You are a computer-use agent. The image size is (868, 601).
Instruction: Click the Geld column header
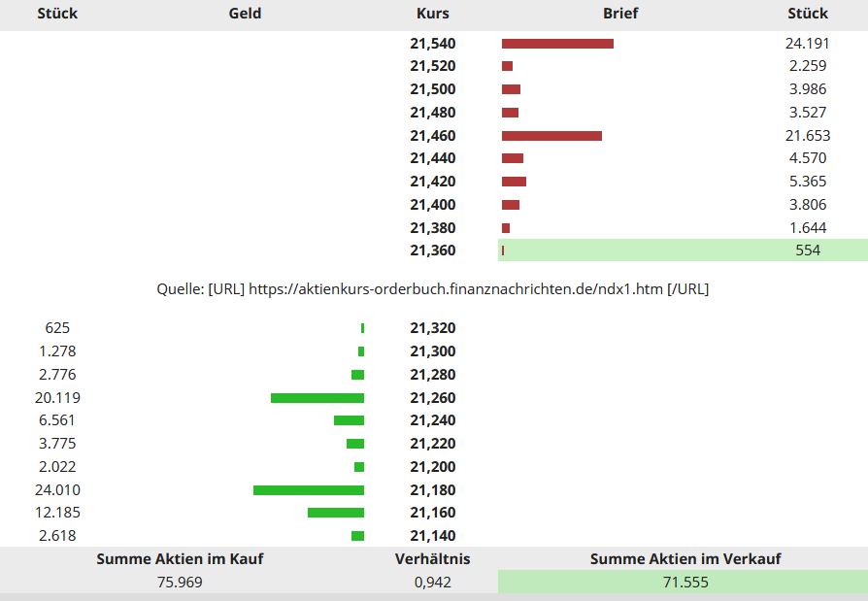(245, 14)
